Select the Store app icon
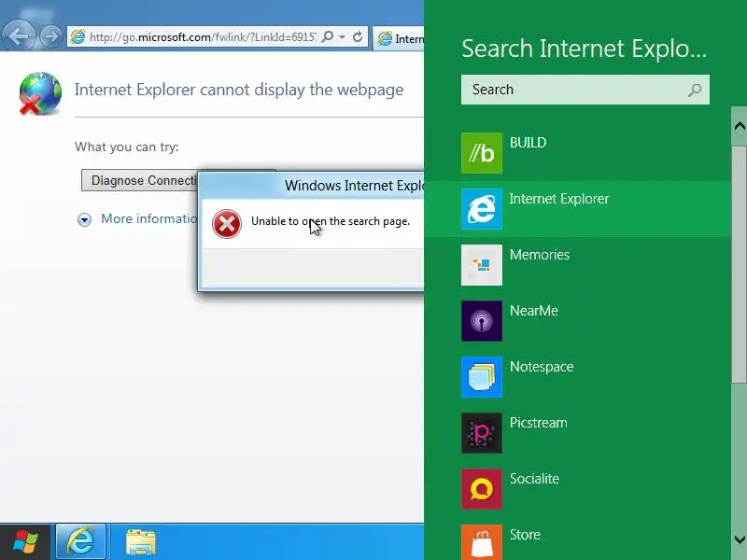The width and height of the screenshot is (747, 560). (482, 542)
